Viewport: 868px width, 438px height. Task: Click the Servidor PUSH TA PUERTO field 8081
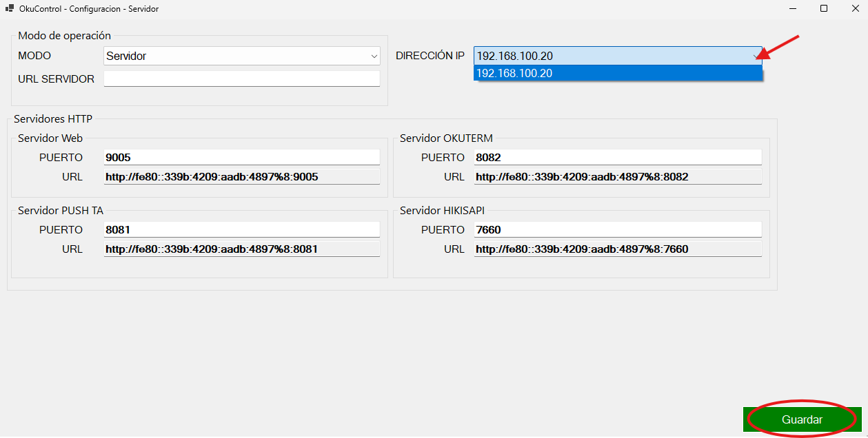[x=241, y=229]
